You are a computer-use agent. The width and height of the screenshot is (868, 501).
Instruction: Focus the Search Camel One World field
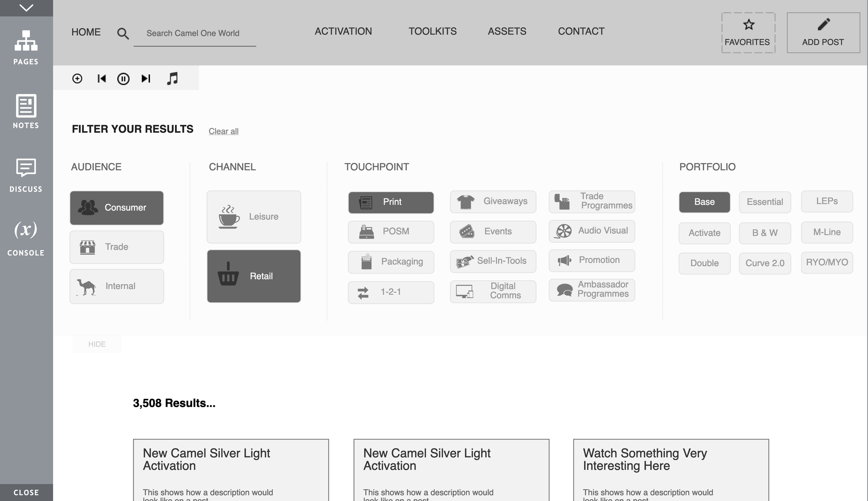[x=194, y=33]
